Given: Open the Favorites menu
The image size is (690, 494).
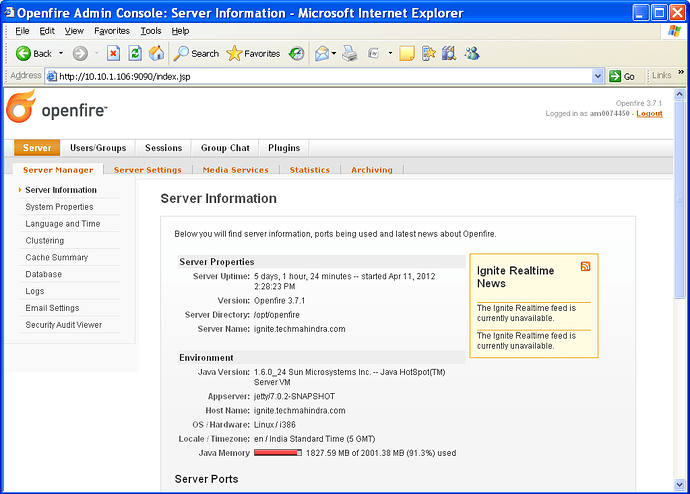Looking at the screenshot, I should 112,31.
